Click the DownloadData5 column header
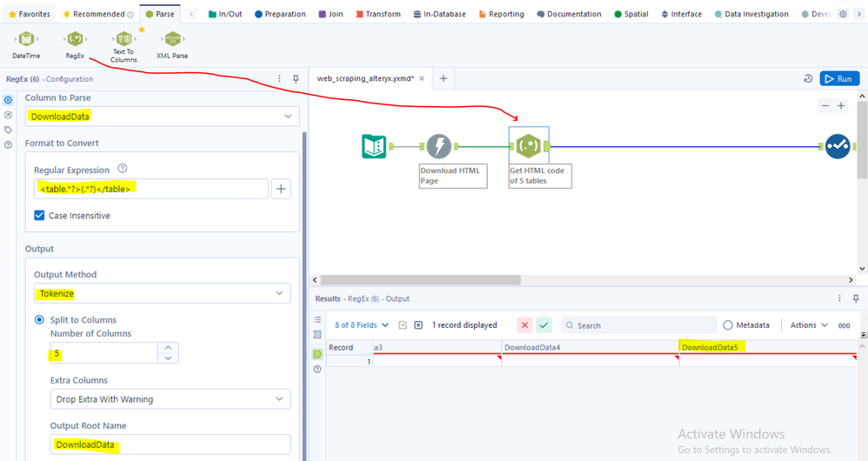The image size is (868, 461). tap(768, 347)
